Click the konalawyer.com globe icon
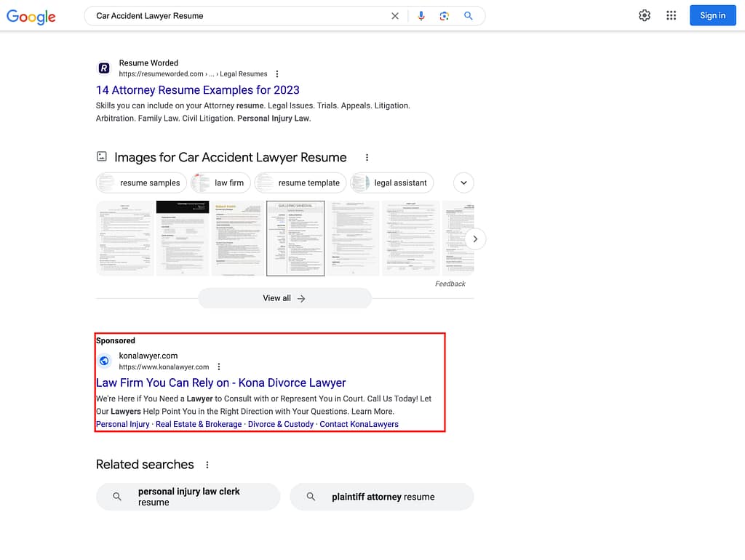This screenshot has height=560, width=745. [x=104, y=361]
